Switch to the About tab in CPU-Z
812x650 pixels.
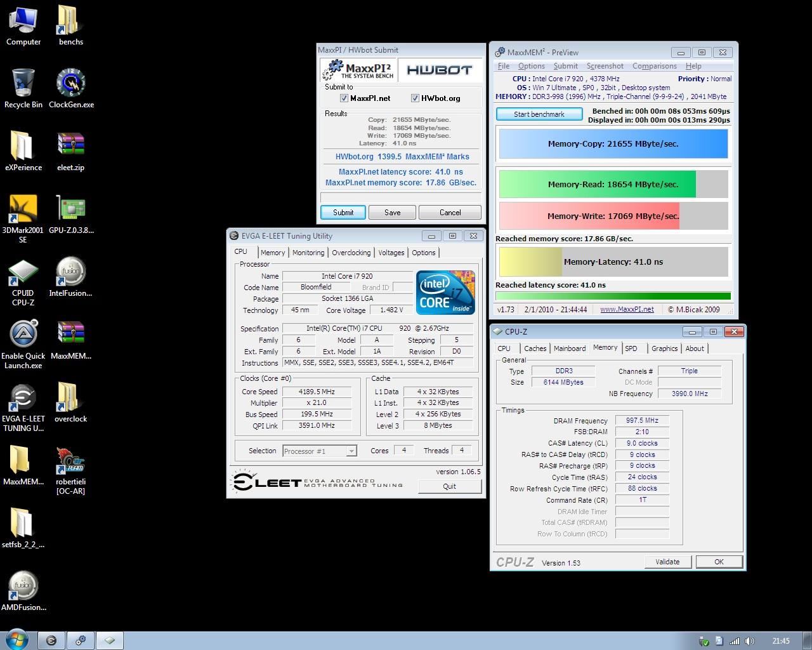[695, 348]
